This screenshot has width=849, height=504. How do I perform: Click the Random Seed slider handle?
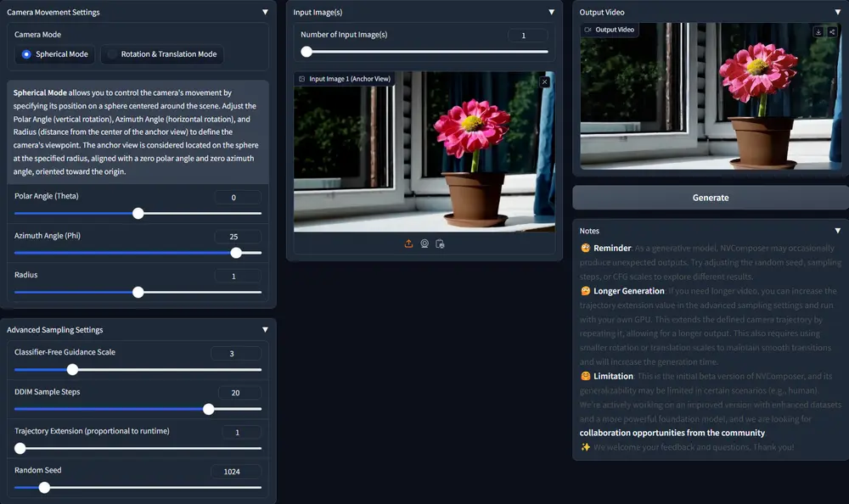pos(44,488)
